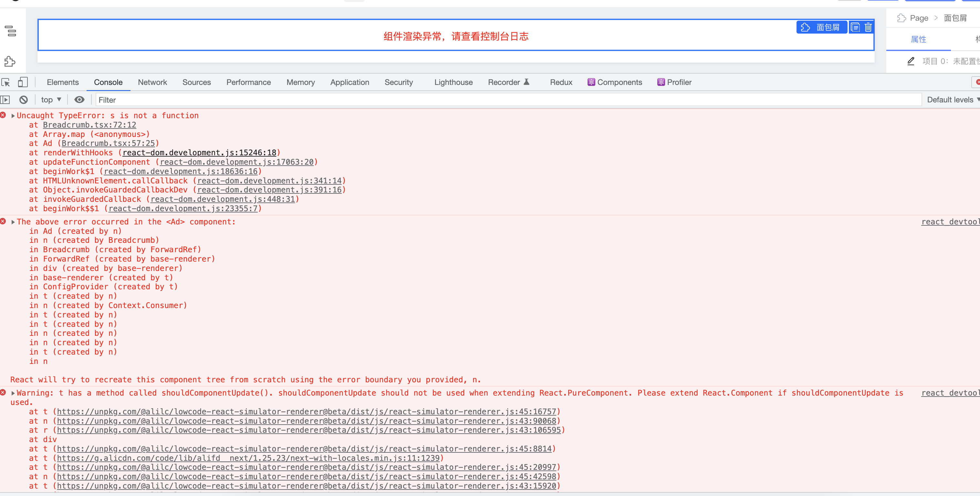Show the console sidebar panel icon

coord(5,100)
